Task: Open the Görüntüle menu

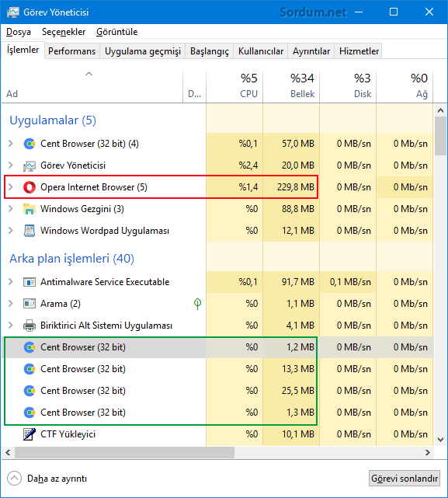Action: tap(116, 32)
